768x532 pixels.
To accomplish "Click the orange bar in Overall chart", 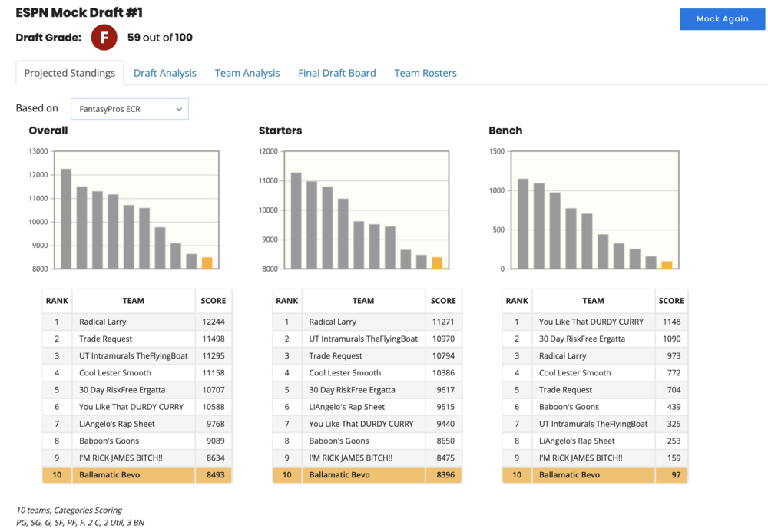I will point(207,263).
